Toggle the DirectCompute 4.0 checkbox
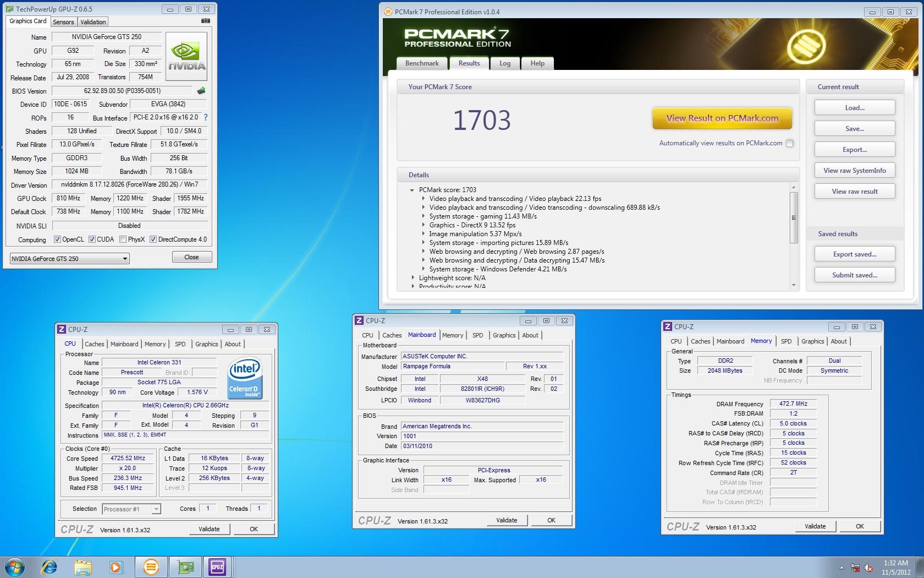Image resolution: width=924 pixels, height=578 pixels. [153, 239]
